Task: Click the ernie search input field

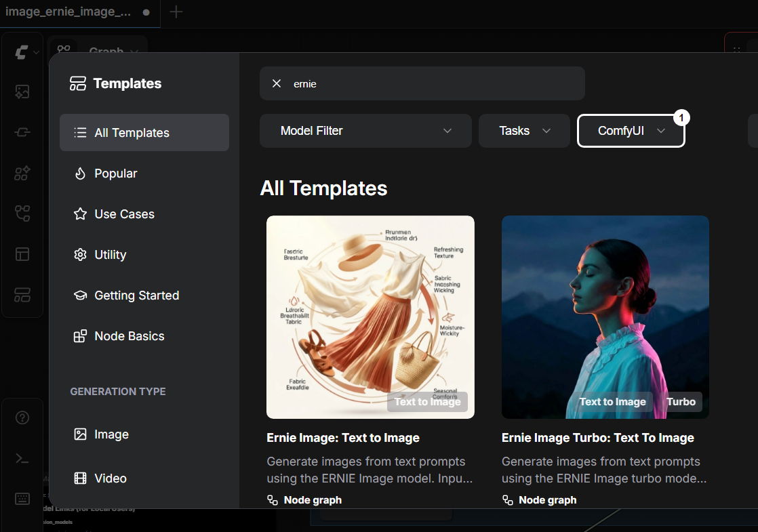Action: (422, 83)
